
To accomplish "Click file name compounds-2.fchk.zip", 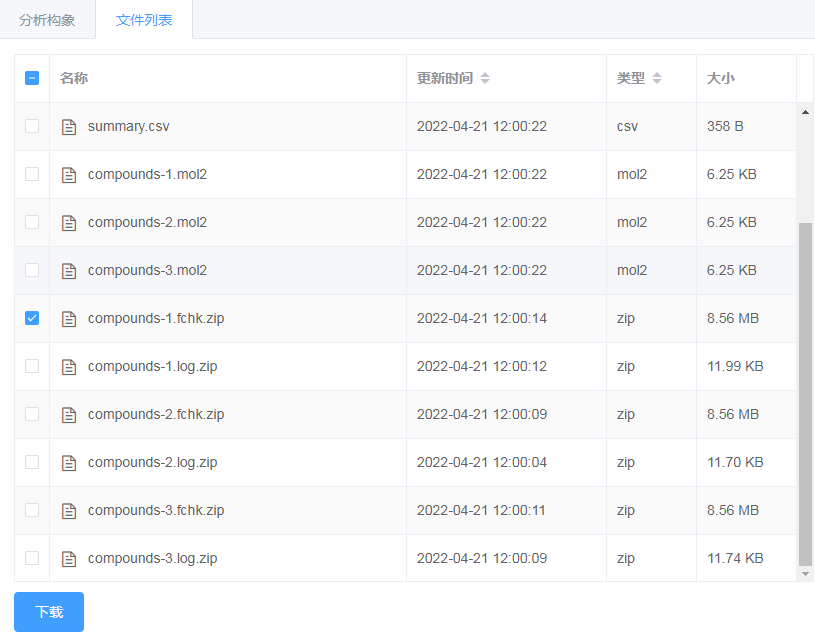I will 156,414.
